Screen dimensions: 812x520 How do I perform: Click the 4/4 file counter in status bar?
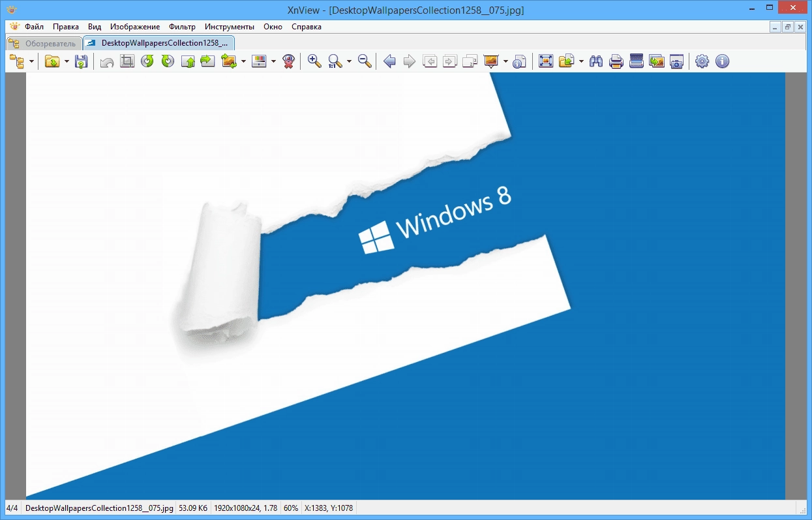(x=12, y=508)
